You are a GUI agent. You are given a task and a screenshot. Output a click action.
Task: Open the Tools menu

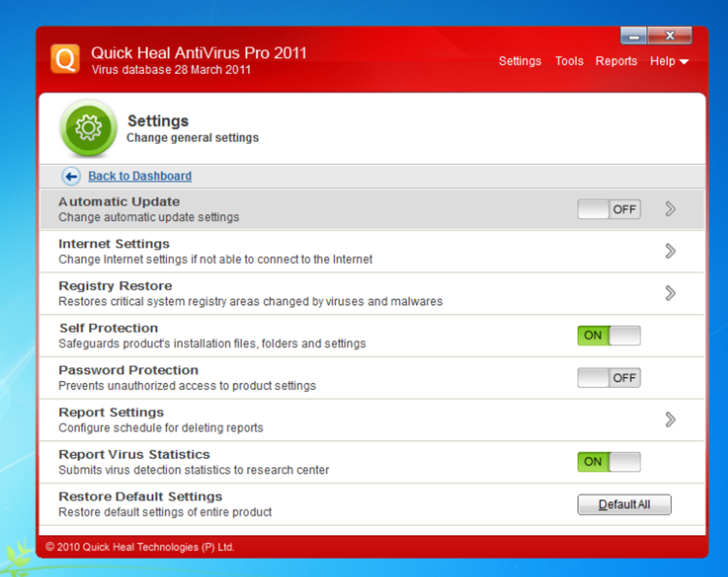pyautogui.click(x=570, y=61)
